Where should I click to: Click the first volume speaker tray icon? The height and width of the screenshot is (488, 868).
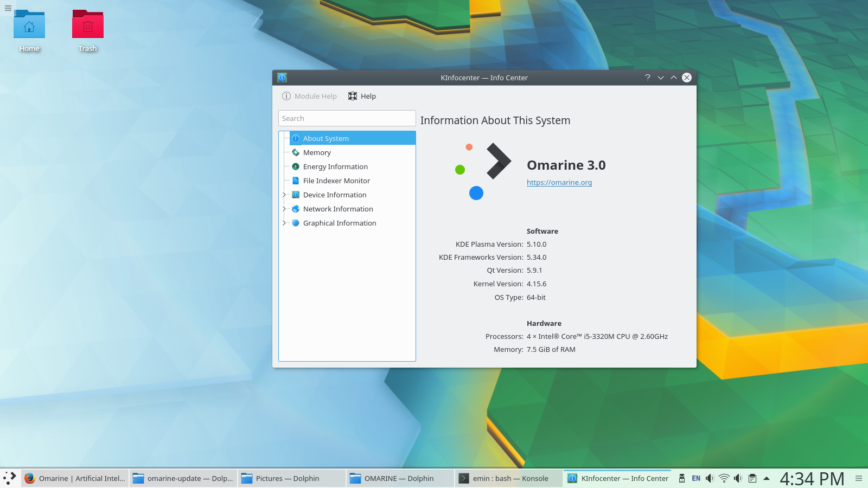click(x=710, y=478)
